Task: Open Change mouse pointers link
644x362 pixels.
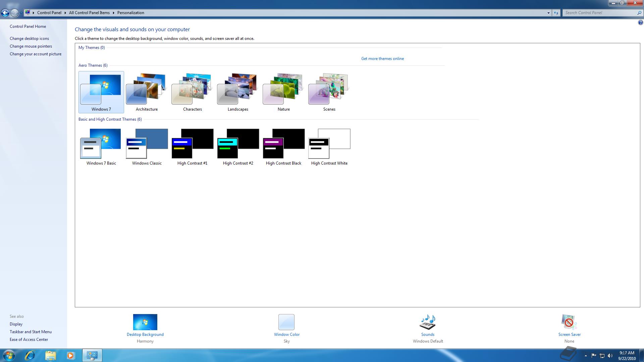Action: (x=31, y=46)
